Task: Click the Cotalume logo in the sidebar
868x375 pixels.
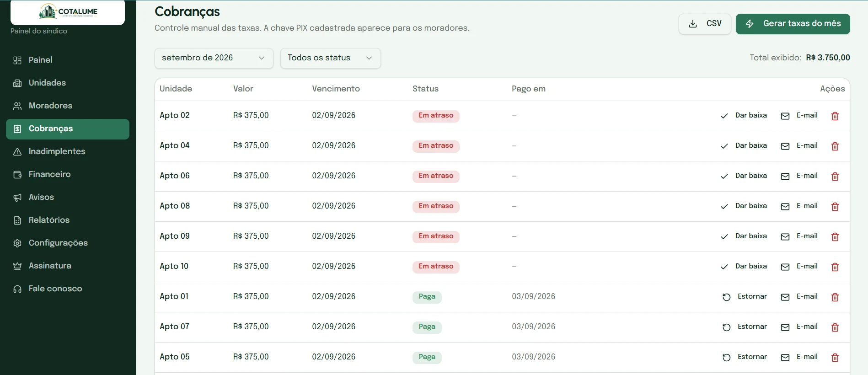Action: (68, 11)
